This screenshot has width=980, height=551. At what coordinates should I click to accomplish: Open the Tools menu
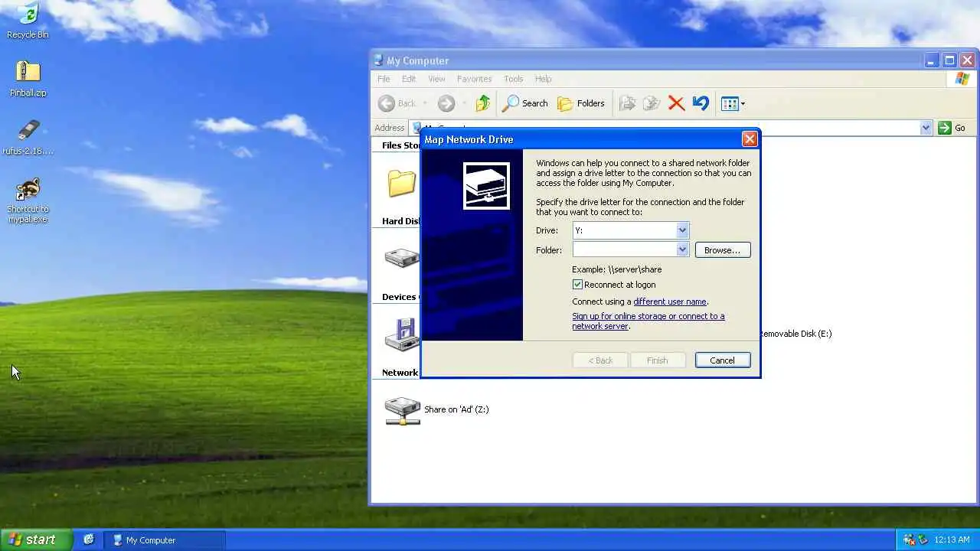(513, 79)
